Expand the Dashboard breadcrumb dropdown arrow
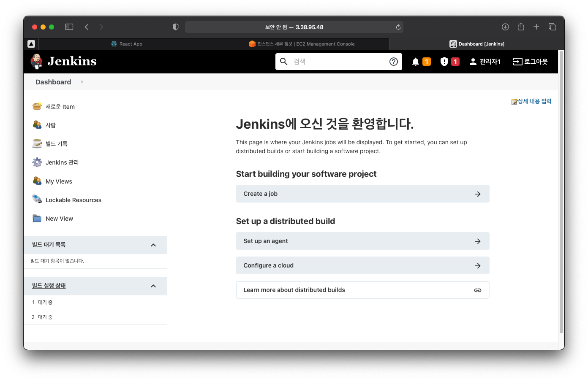This screenshot has height=381, width=588. click(82, 82)
